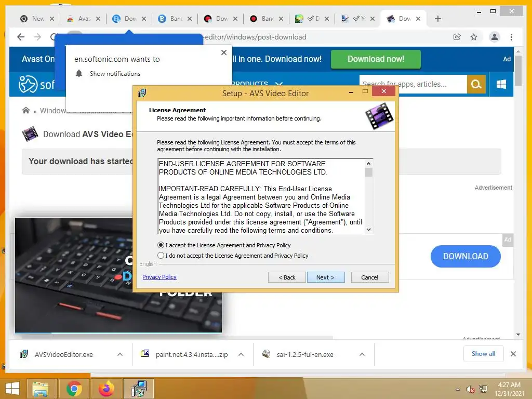Click the orange search magnifier icon
532x399 pixels.
coord(476,84)
